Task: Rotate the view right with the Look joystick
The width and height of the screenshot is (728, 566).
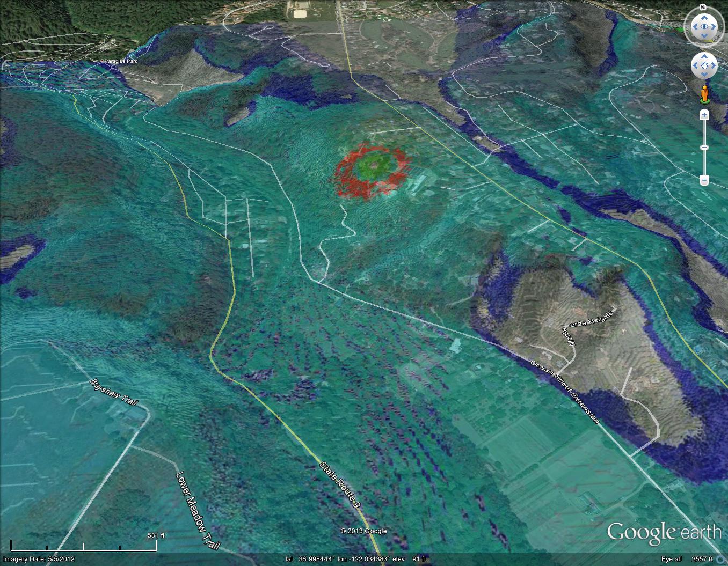Action: [x=714, y=26]
